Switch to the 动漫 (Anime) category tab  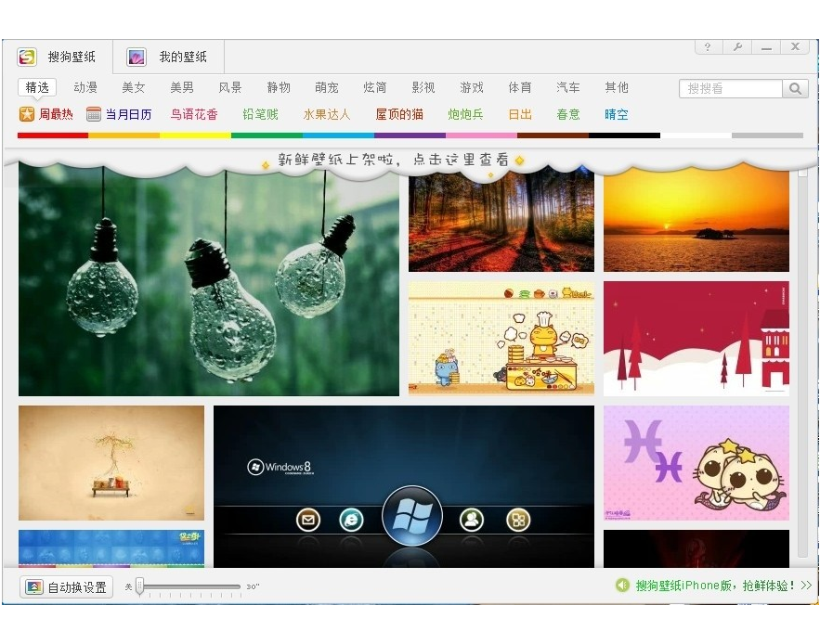coord(85,87)
